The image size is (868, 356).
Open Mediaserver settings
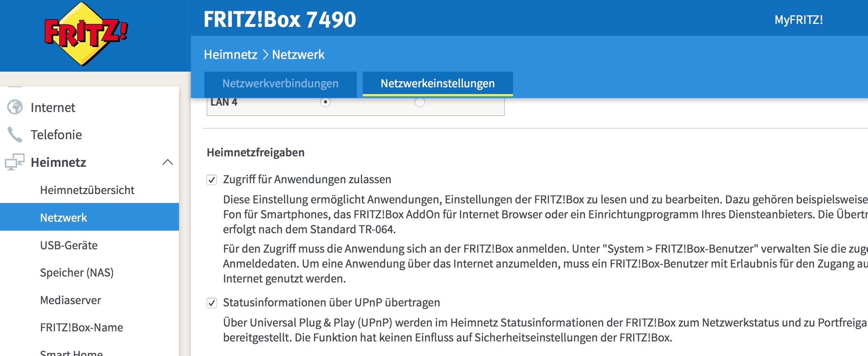pyautogui.click(x=70, y=300)
